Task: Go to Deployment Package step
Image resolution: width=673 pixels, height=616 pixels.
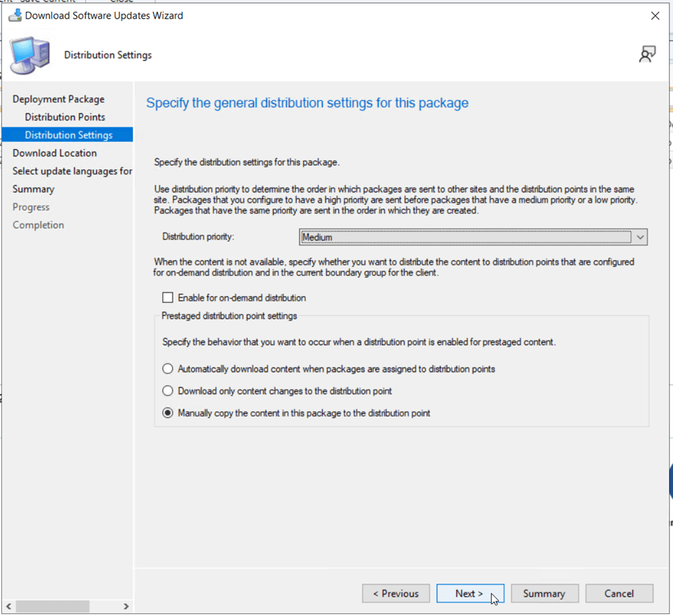Action: 59,99
